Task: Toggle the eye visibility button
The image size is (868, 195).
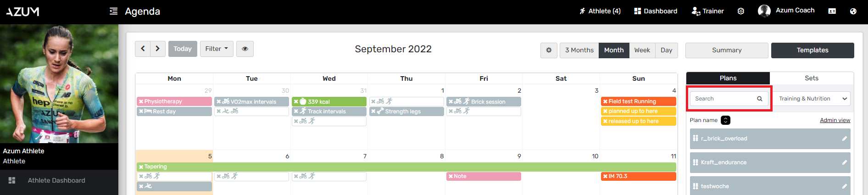Action: tap(245, 49)
